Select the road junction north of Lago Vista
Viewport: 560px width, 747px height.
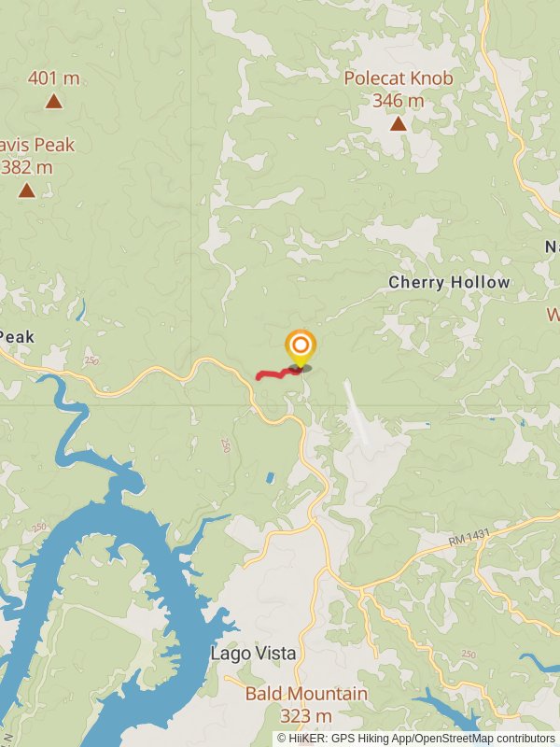[313, 520]
